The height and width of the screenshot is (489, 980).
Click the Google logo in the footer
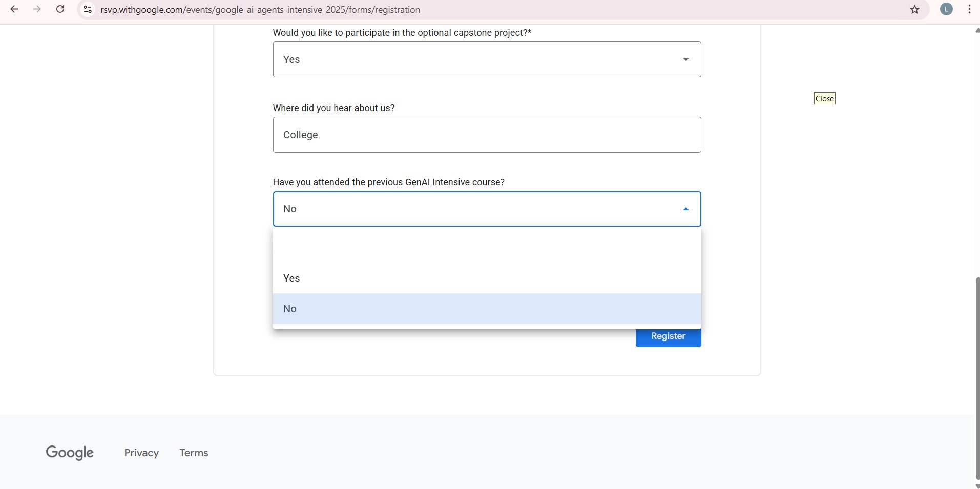point(70,452)
